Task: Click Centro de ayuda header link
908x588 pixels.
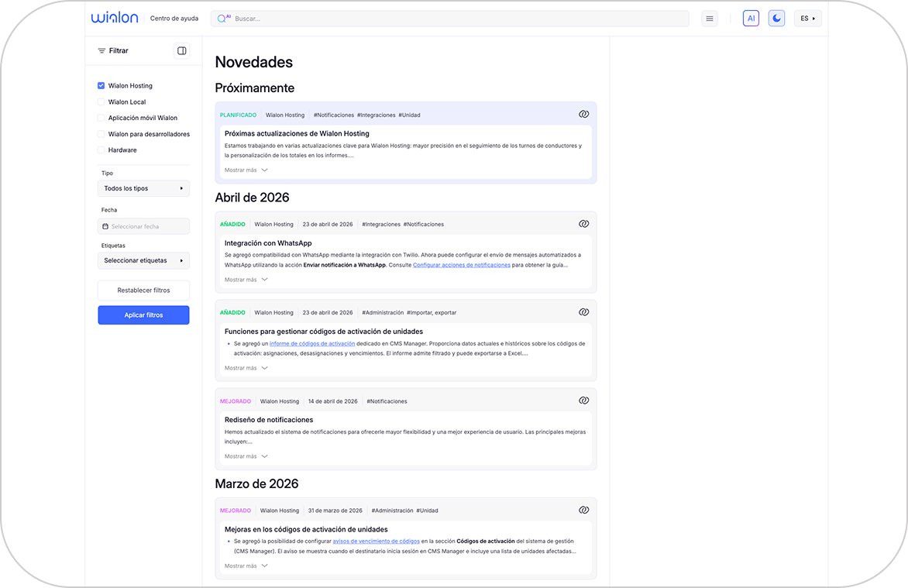Action: 174,19
